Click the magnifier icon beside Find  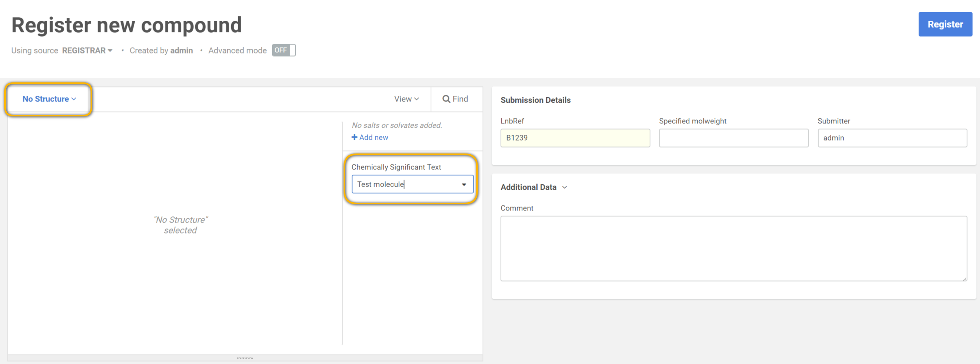pyautogui.click(x=446, y=99)
